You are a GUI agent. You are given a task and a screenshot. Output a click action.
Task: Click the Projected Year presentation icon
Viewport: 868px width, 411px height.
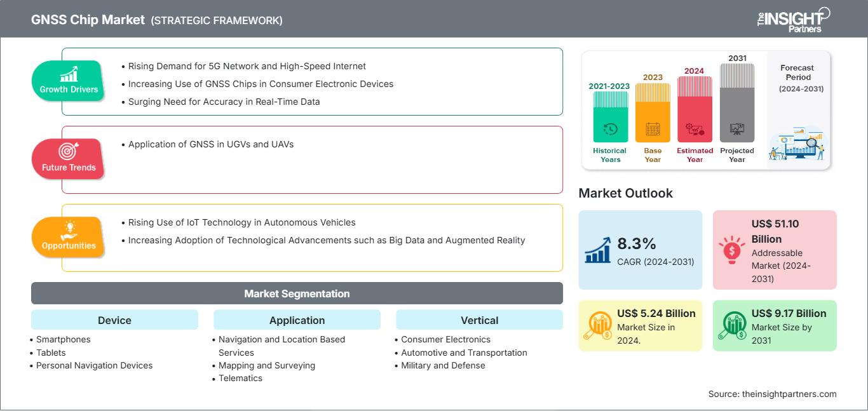coord(737,130)
